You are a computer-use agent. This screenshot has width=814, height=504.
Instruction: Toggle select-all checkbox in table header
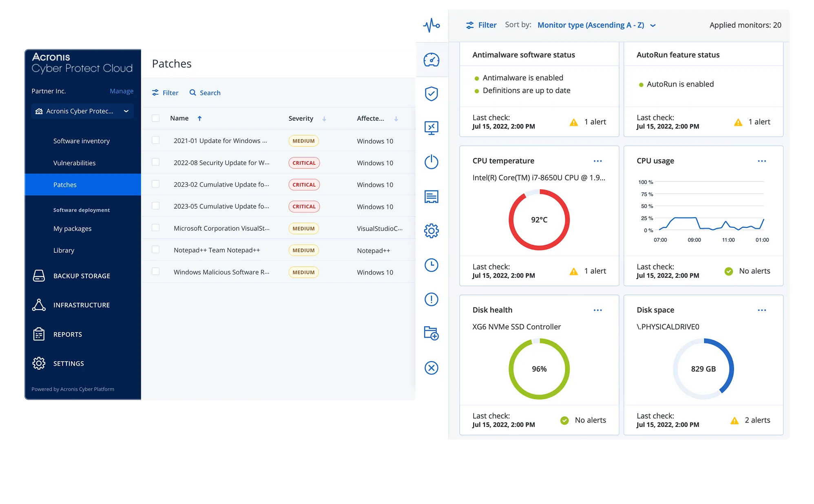[x=155, y=118]
